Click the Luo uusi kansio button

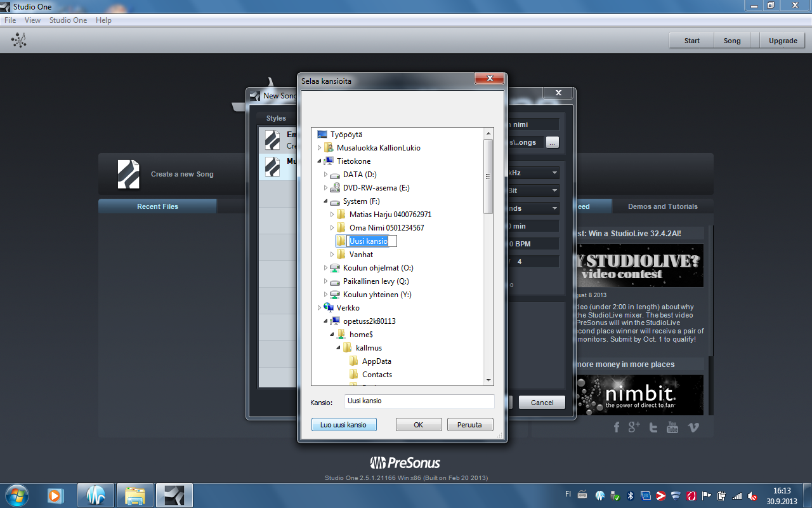click(343, 425)
